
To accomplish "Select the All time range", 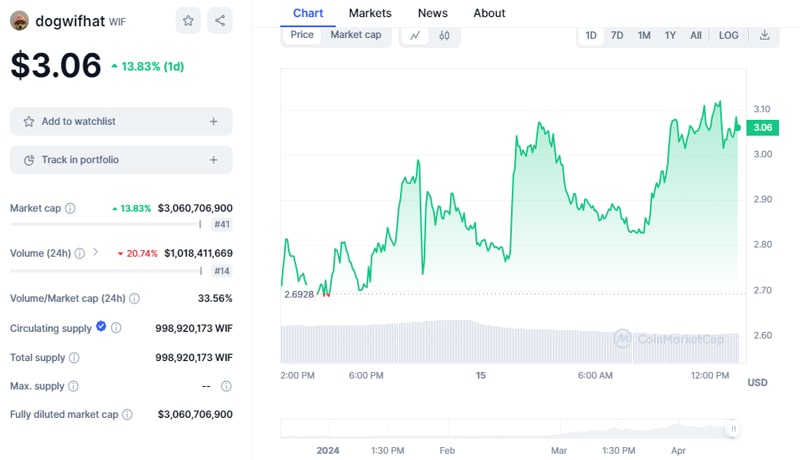I will point(695,35).
